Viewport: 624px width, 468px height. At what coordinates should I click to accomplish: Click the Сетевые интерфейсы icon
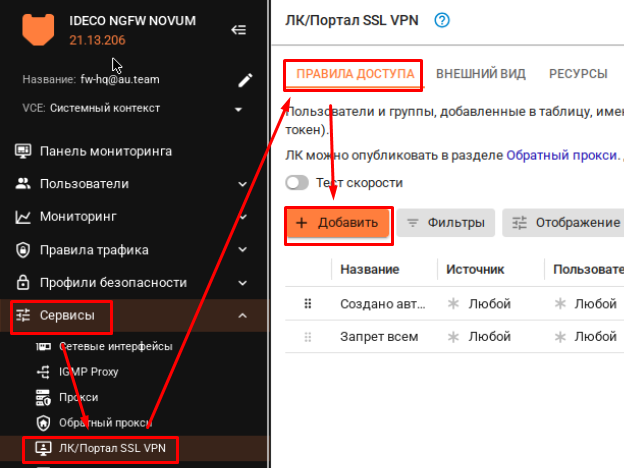click(43, 346)
